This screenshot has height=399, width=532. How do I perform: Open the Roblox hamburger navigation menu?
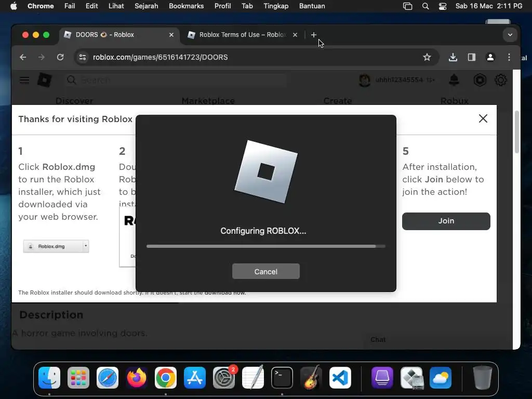coord(24,80)
